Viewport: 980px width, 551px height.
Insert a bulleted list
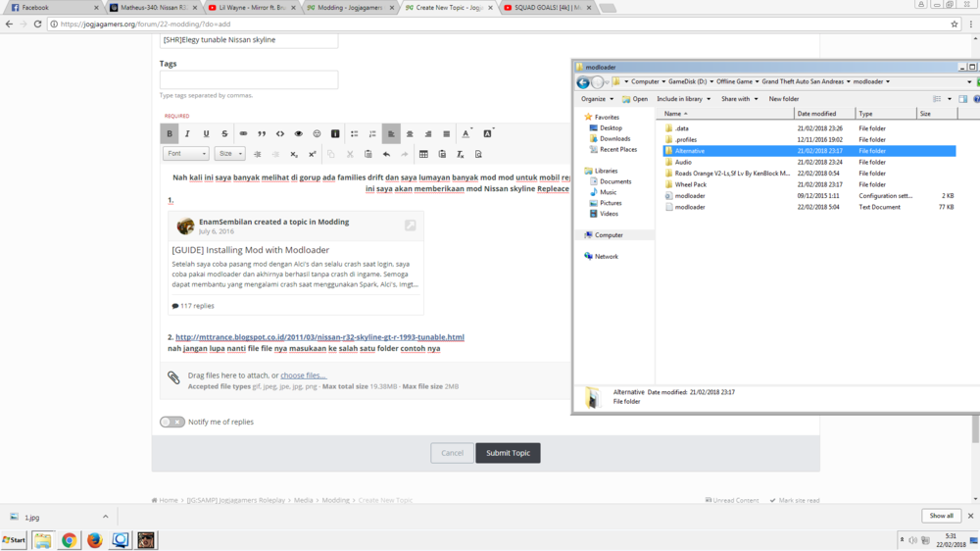355,134
